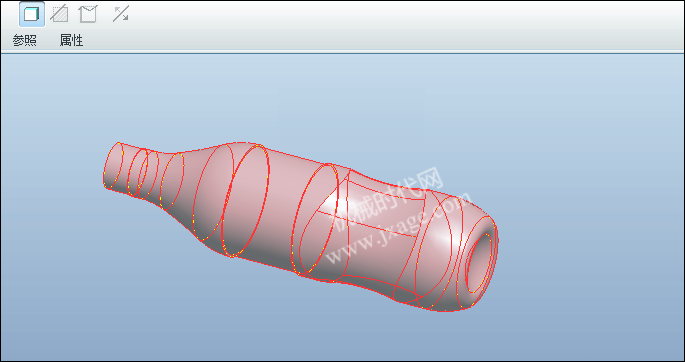Viewport: 685px width, 362px height.
Task: Open the 参照 tab
Action: [x=24, y=41]
